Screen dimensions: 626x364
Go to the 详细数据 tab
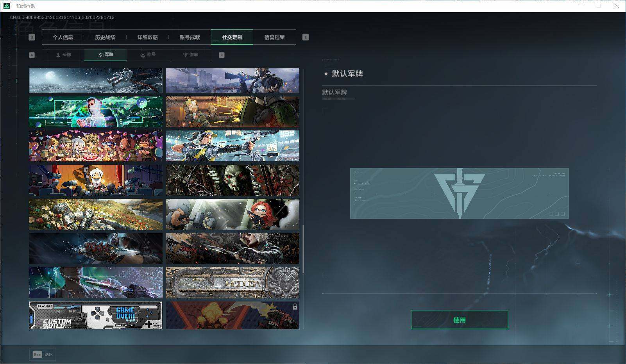[x=147, y=37]
